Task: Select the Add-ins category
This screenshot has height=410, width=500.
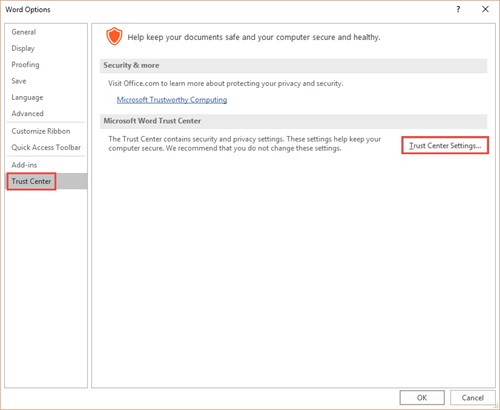Action: pyautogui.click(x=24, y=165)
